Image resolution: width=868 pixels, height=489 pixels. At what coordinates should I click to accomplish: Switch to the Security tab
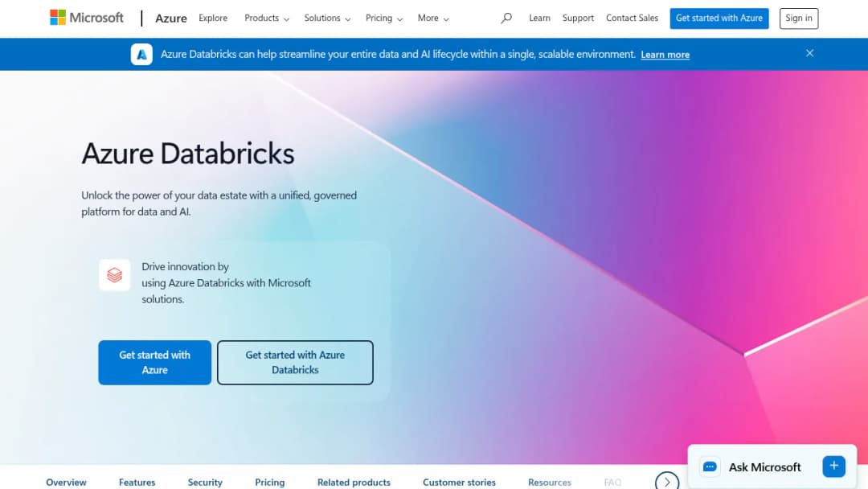pos(205,483)
